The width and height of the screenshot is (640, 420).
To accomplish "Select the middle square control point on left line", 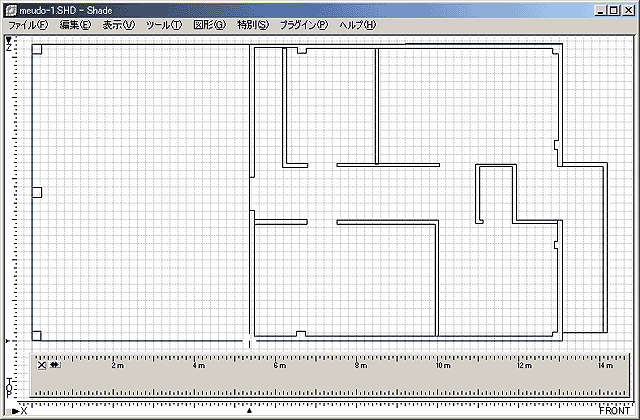I will click(x=37, y=192).
